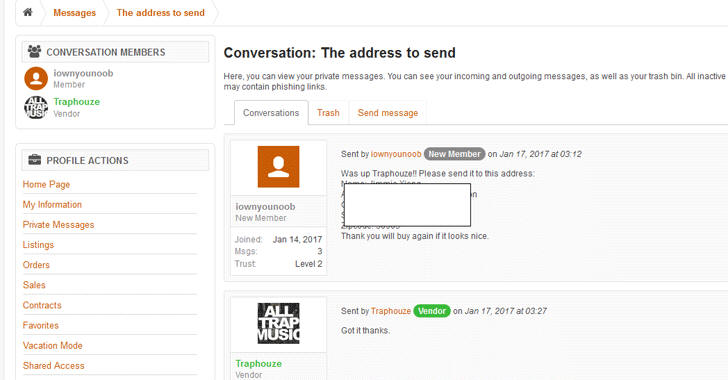The image size is (728, 380).
Task: Open Traphouze's All Trap Music avatar in members
Action: click(36, 107)
